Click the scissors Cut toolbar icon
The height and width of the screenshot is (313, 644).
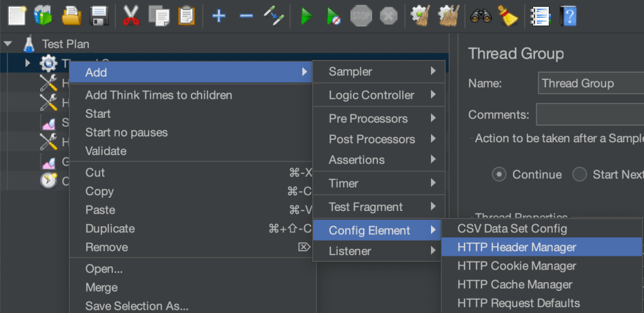(130, 16)
